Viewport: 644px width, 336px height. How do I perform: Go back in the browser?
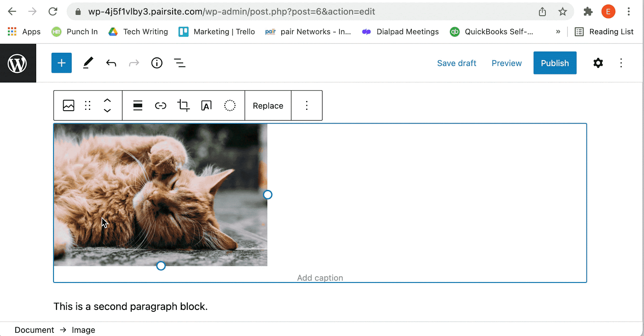tap(12, 11)
